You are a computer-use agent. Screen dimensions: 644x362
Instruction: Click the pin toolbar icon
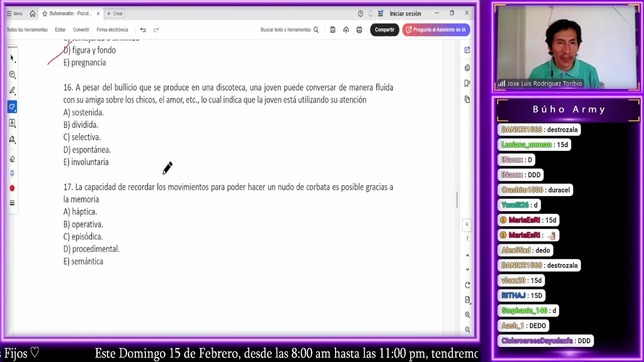pos(12,173)
